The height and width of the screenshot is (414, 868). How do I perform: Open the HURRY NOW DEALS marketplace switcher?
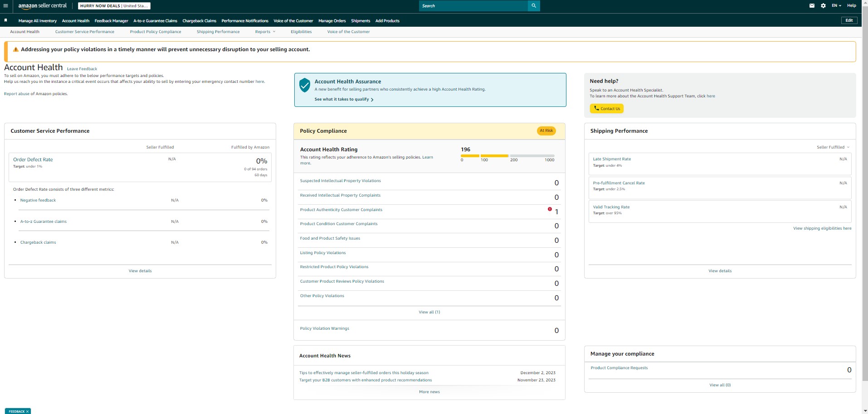(114, 6)
